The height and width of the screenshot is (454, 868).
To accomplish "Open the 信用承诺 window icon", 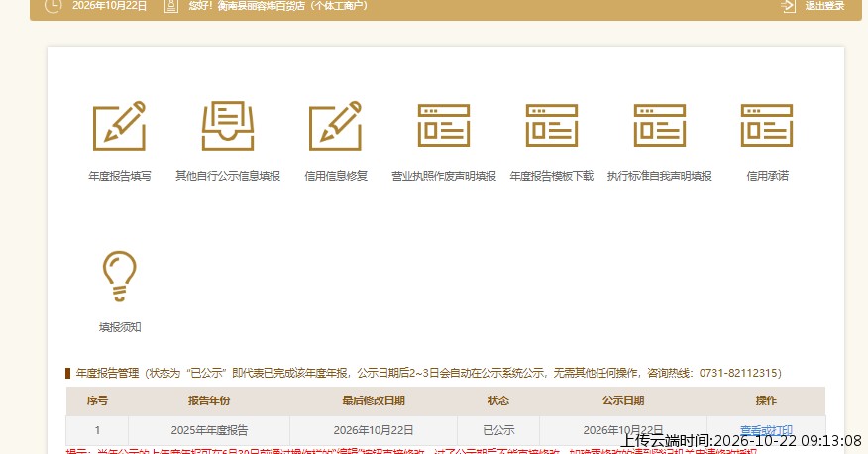I will click(x=767, y=126).
